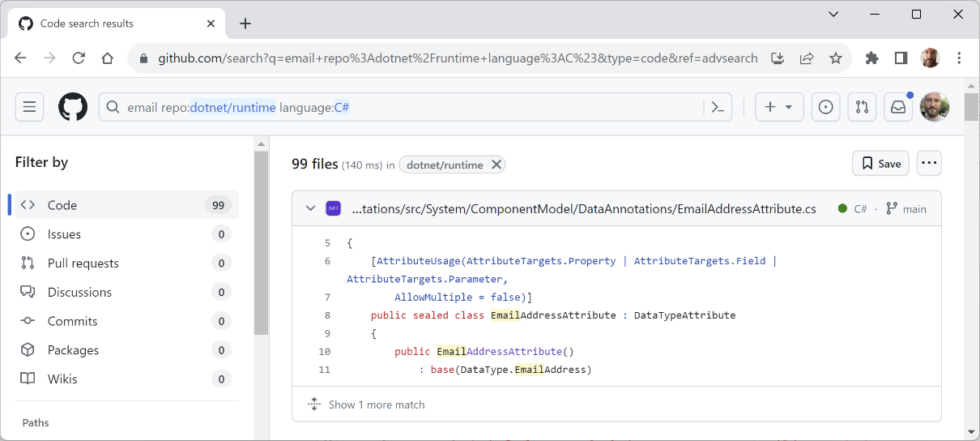Filter results by Wikis
The height and width of the screenshot is (441, 980).
pos(126,379)
